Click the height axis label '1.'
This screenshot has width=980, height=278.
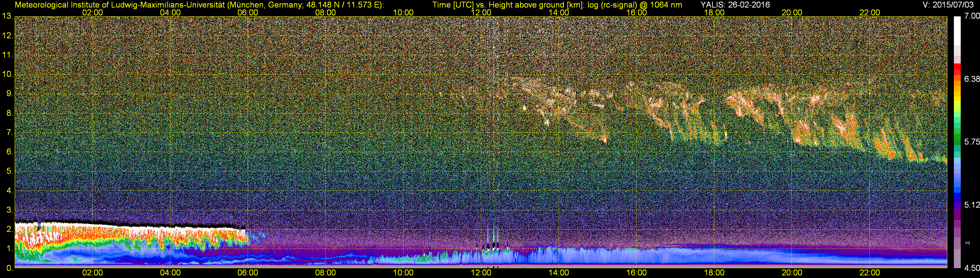[9, 249]
